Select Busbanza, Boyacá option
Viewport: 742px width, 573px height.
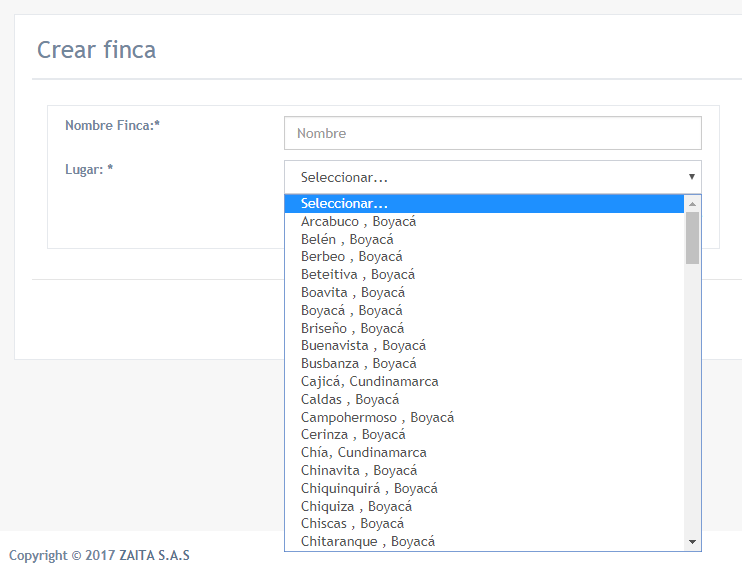coord(484,363)
